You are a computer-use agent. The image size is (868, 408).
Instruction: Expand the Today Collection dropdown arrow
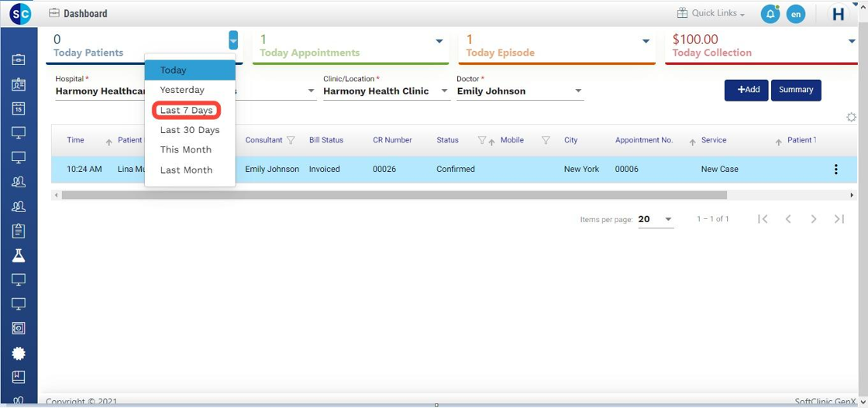tap(852, 41)
